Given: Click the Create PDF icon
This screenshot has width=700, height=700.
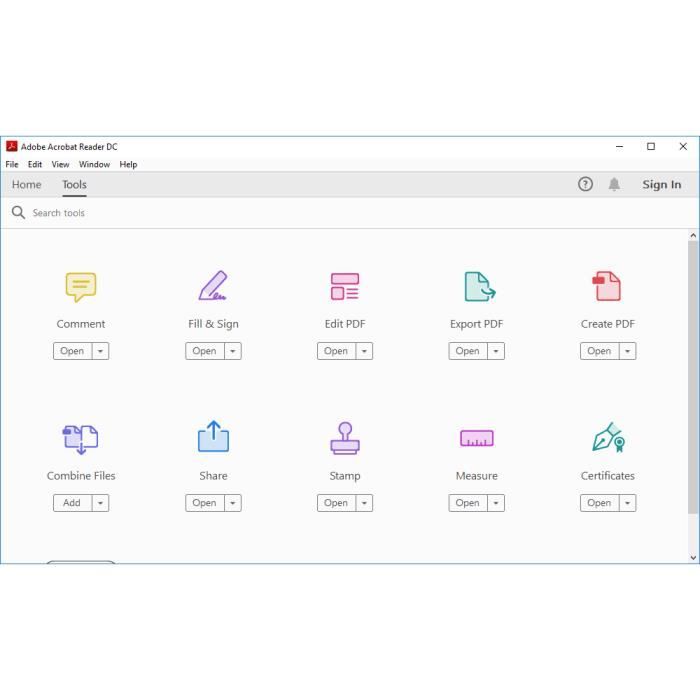Looking at the screenshot, I should point(606,286).
